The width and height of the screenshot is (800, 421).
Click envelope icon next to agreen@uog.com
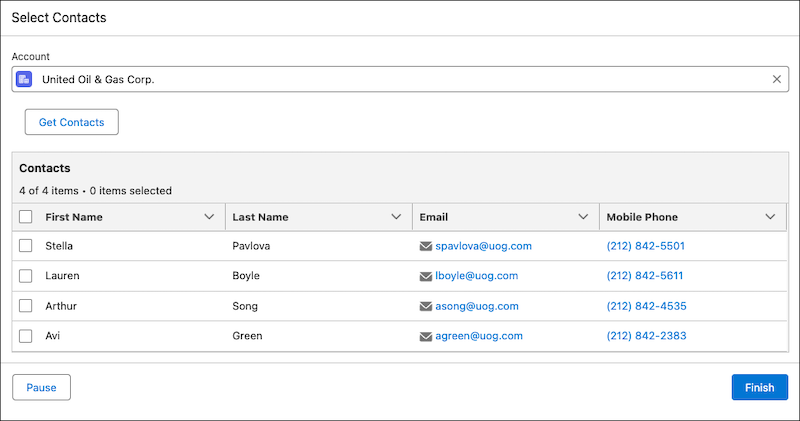426,336
